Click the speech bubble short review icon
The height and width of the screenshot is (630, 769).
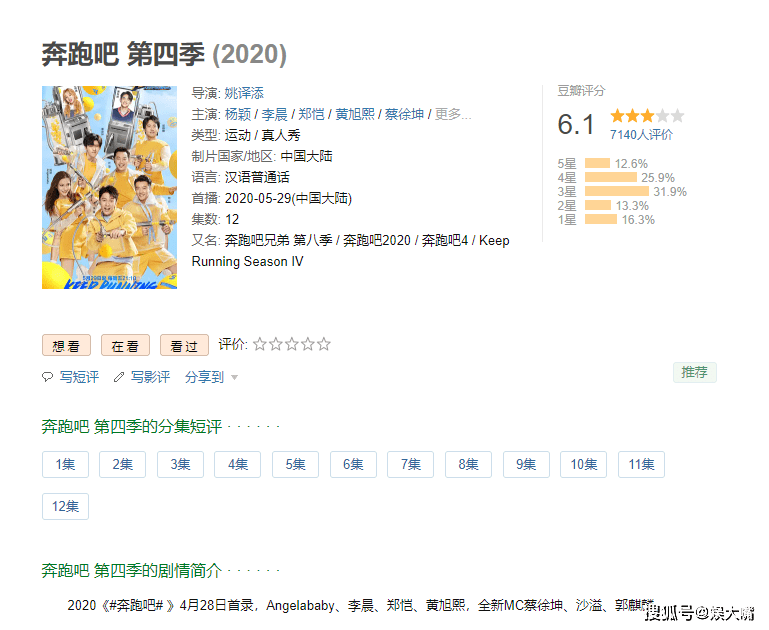coord(48,377)
